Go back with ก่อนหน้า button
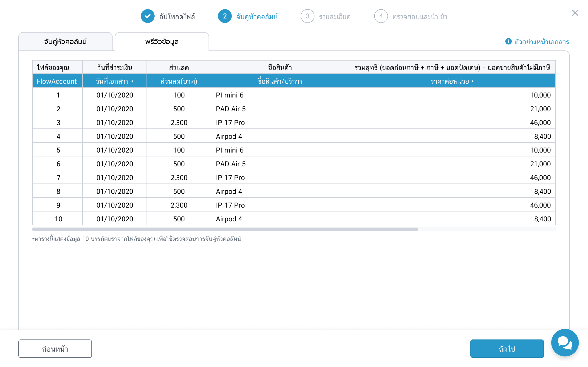 (x=55, y=349)
